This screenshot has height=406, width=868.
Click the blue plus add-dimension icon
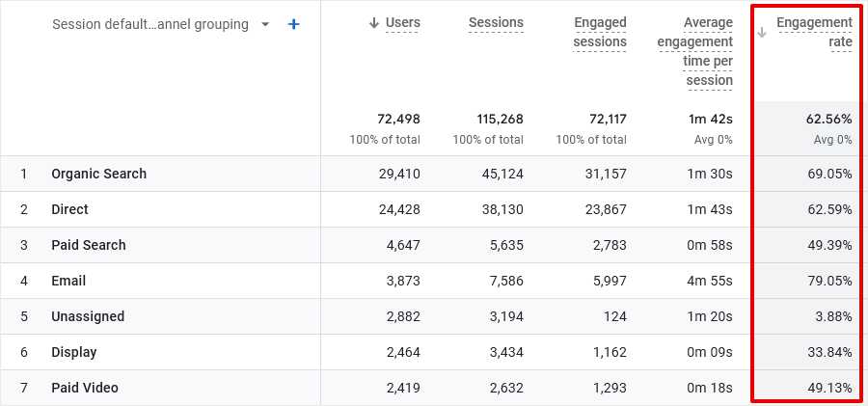(294, 24)
